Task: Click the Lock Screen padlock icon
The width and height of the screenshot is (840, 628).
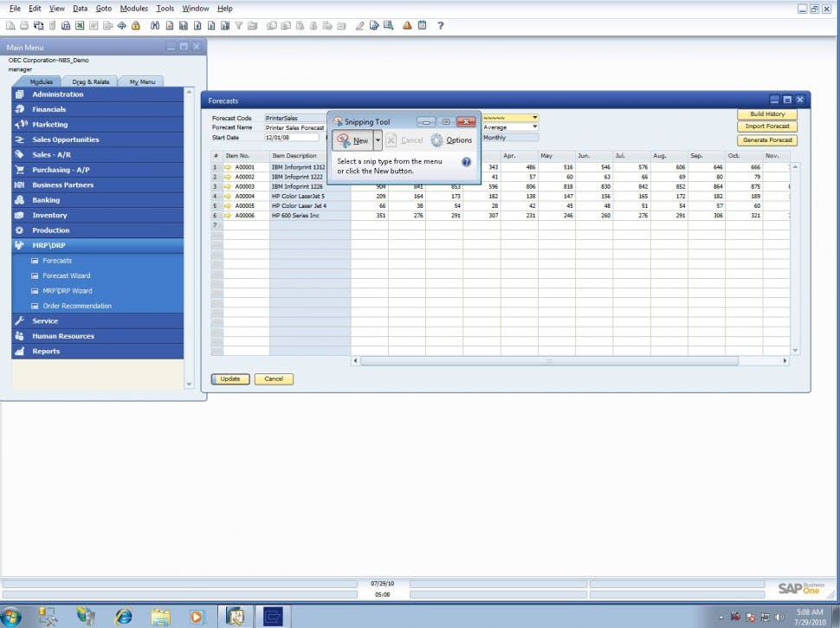Action: click(x=136, y=25)
